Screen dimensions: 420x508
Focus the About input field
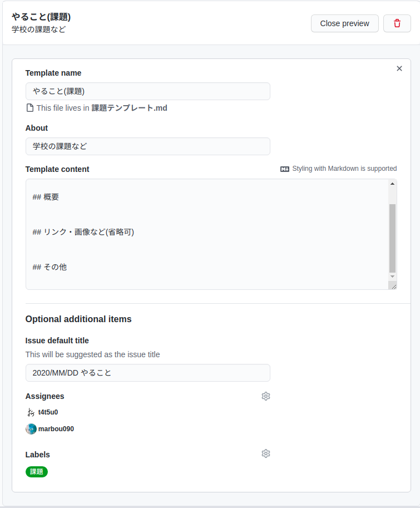pyautogui.click(x=147, y=146)
